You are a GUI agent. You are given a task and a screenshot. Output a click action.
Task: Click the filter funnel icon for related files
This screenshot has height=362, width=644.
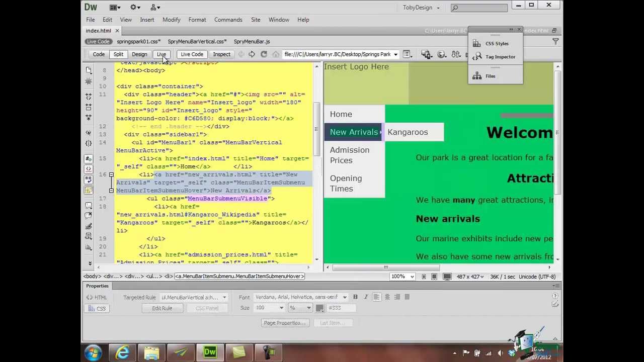point(555,42)
